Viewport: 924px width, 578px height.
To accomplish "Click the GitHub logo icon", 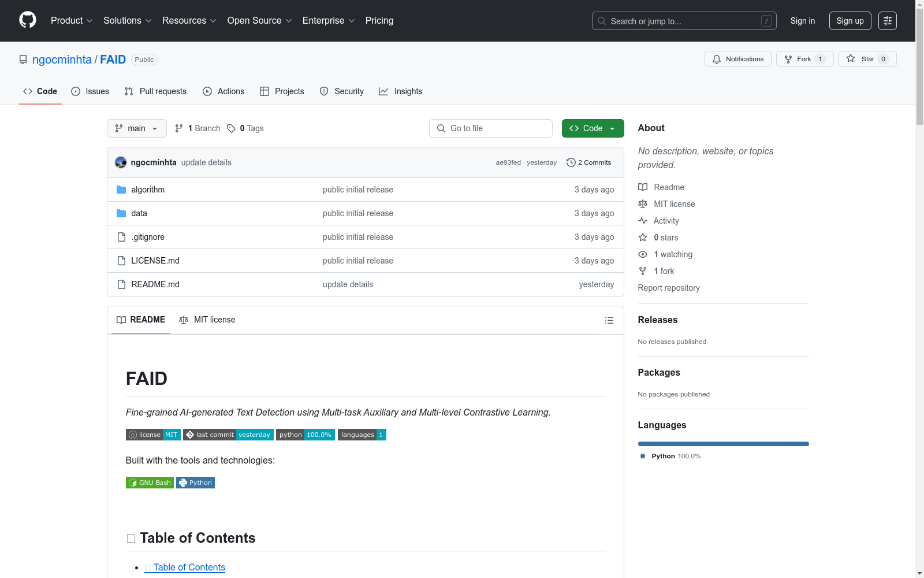I will [x=28, y=20].
